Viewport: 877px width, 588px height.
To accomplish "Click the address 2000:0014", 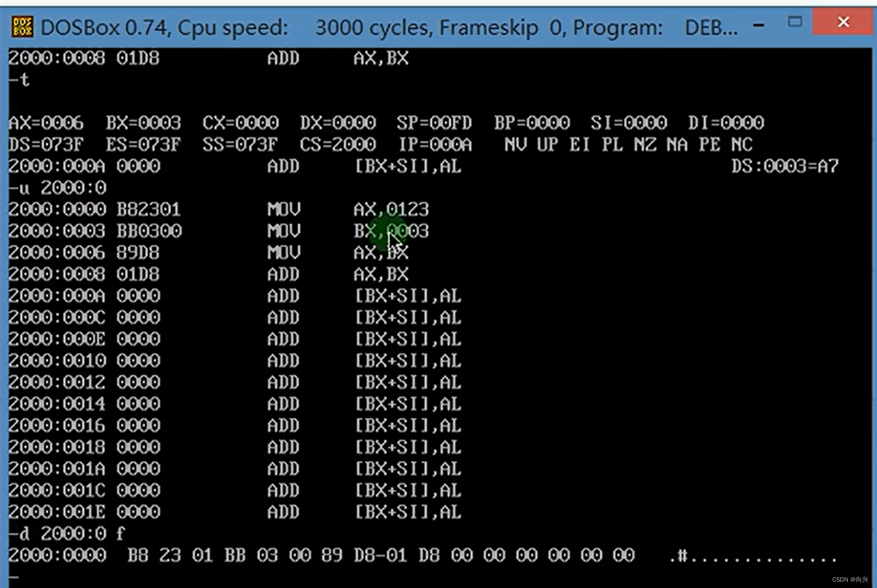I will [x=57, y=404].
